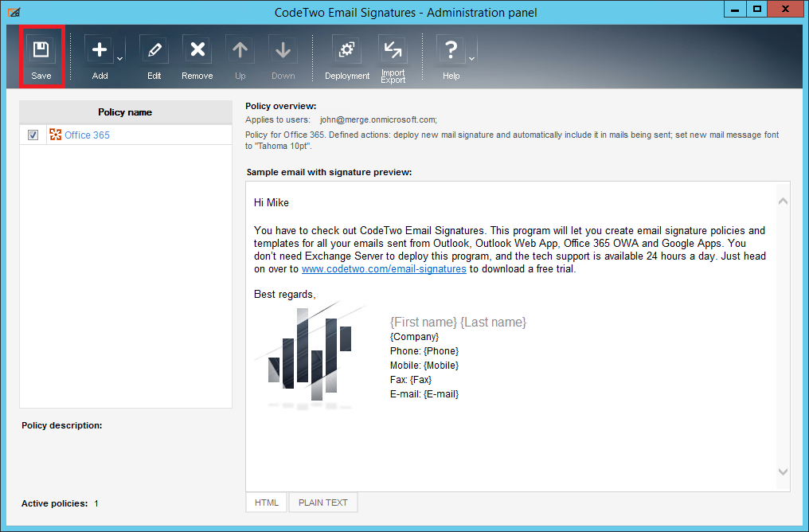Click the Save toolbar button
The height and width of the screenshot is (532, 809).
[41, 57]
